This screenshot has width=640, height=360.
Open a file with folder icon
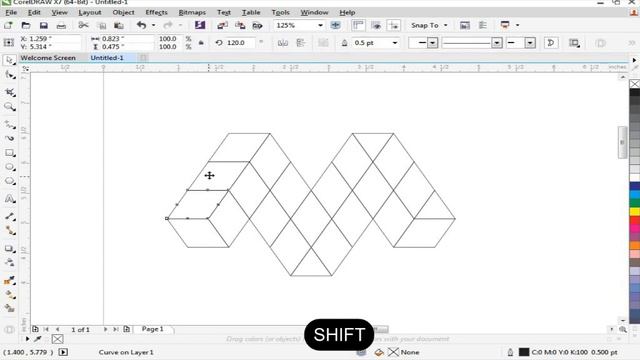pyautogui.click(x=26, y=25)
